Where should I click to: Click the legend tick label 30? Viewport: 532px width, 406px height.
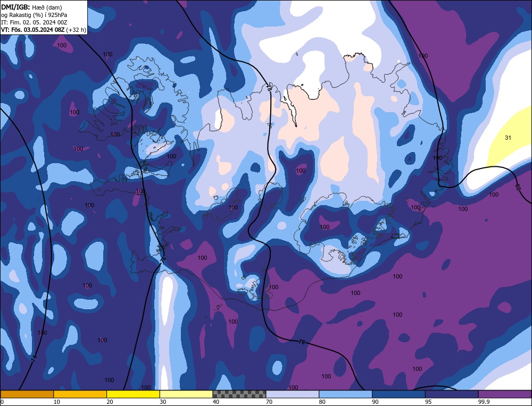(163, 402)
